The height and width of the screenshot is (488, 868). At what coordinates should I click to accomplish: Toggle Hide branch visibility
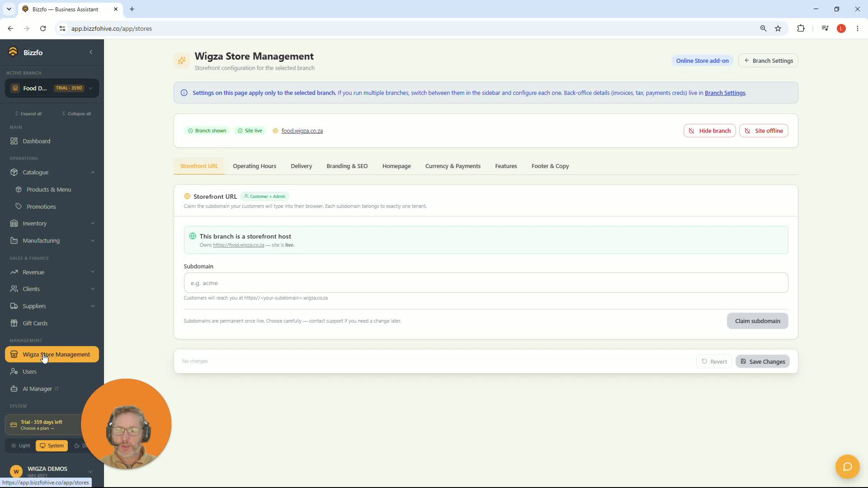[709, 131]
